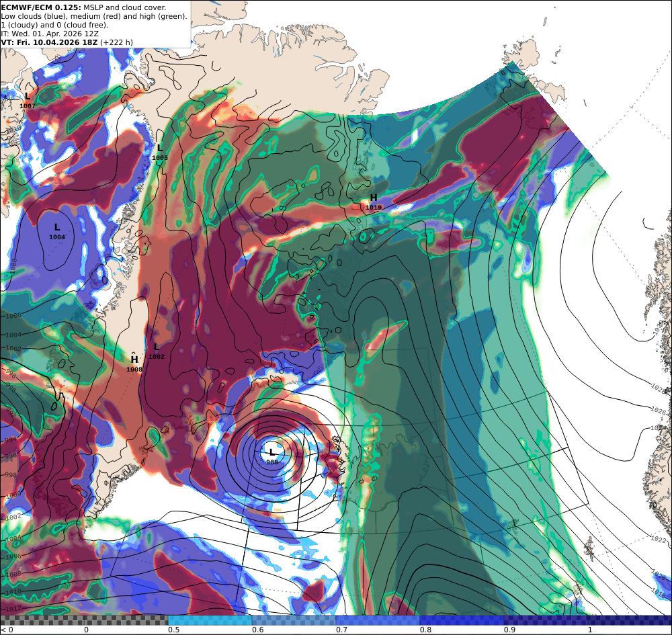Click the low pressure marker labeled 1007
672x635 pixels.
pyautogui.click(x=28, y=100)
